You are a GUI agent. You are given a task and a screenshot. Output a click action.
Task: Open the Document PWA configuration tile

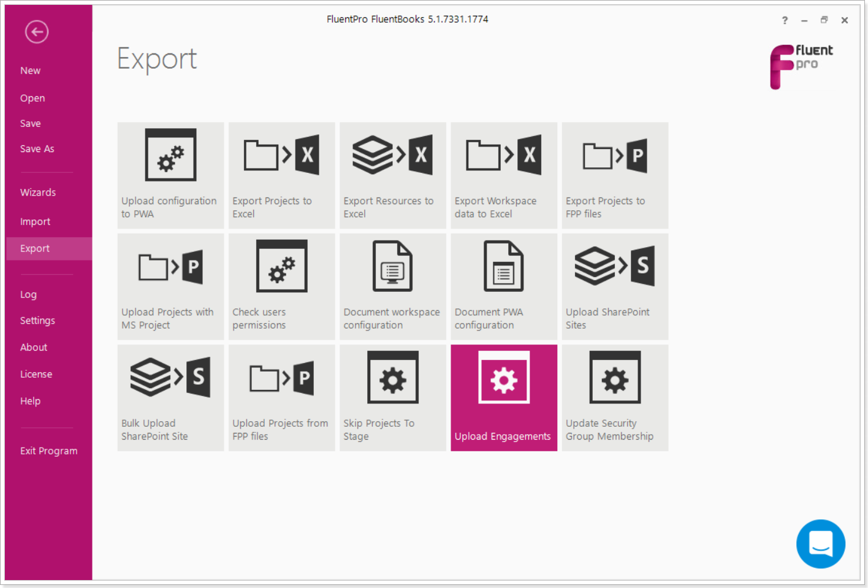click(504, 286)
